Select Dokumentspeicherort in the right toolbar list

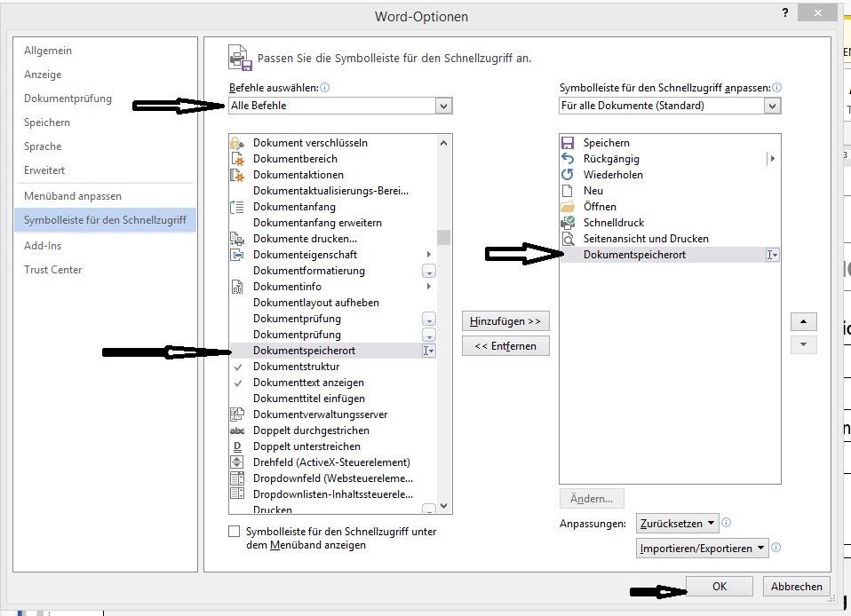pos(670,255)
